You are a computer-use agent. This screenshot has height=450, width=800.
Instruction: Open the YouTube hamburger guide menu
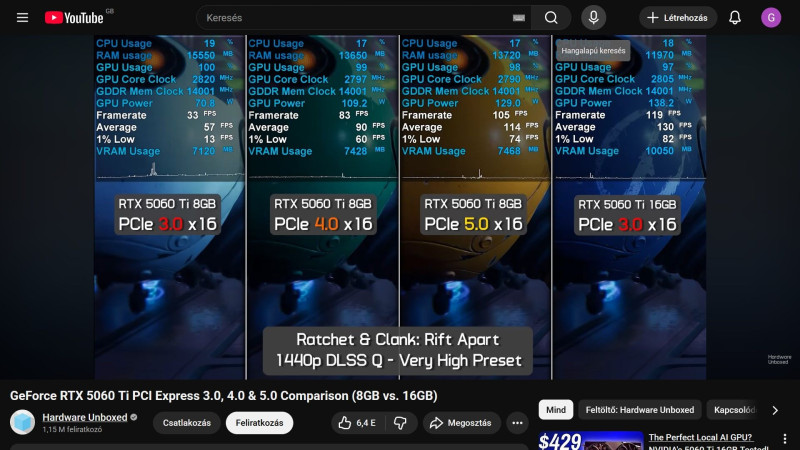(x=22, y=18)
